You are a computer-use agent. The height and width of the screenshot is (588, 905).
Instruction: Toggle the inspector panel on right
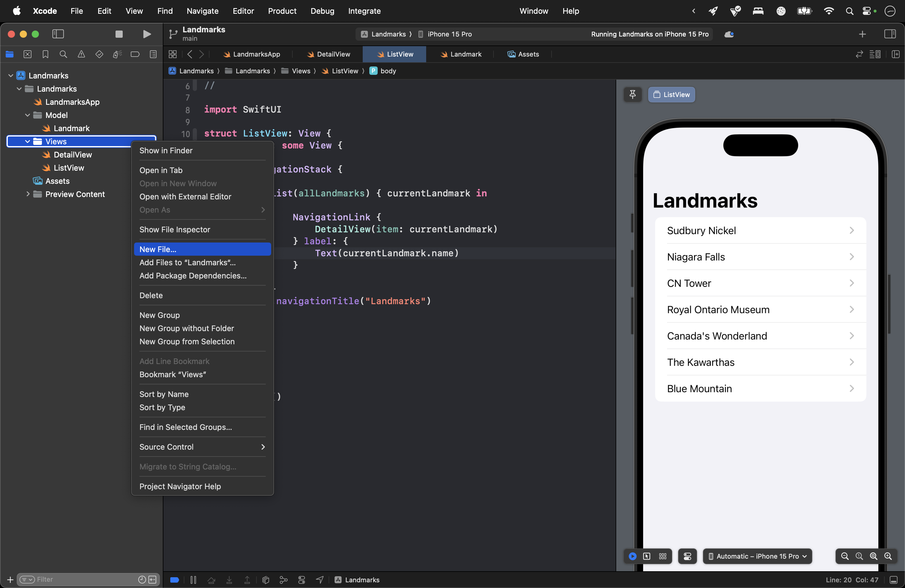pos(890,34)
